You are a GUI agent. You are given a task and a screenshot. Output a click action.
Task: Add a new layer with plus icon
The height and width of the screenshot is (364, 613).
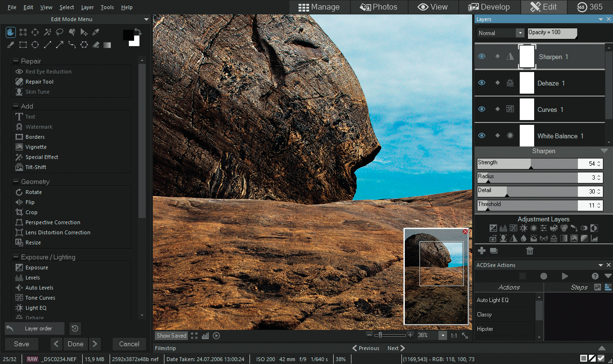482,251
